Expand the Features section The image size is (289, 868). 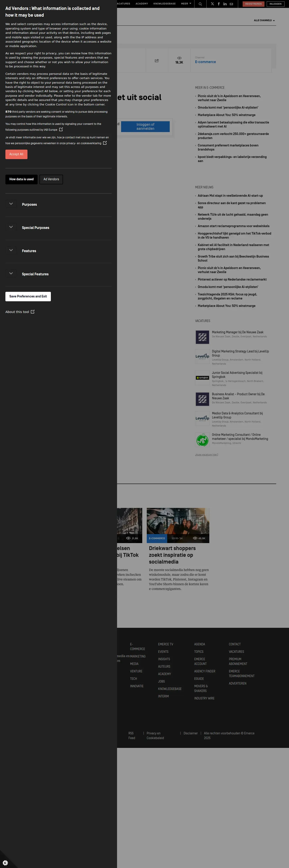click(11, 250)
